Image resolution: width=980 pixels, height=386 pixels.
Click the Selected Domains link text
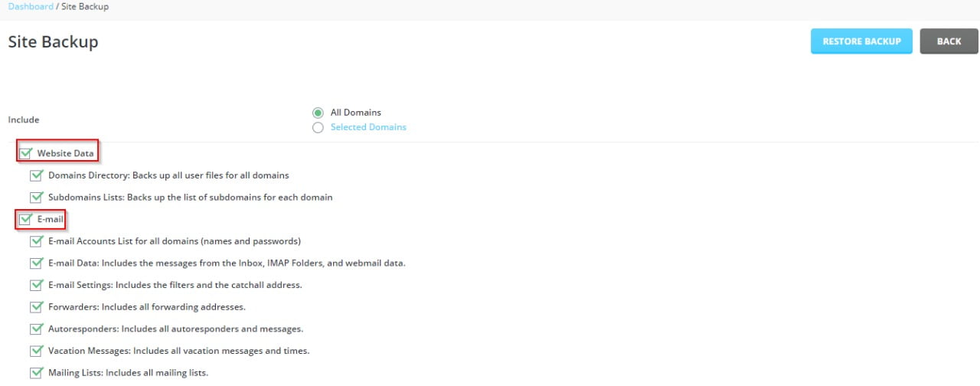[368, 127]
